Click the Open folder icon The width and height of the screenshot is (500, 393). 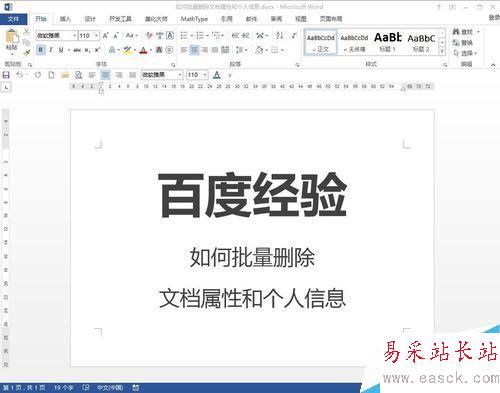click(x=65, y=75)
